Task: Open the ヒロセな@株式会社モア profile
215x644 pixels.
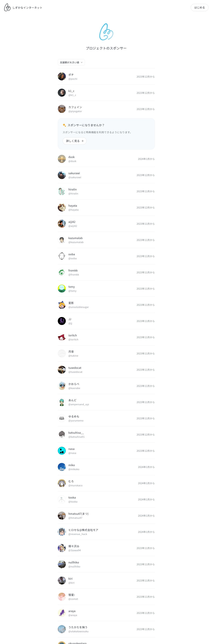Action: pos(106,532)
